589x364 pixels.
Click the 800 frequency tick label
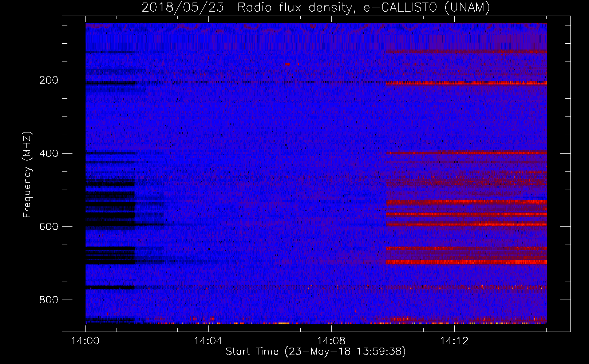pos(49,300)
